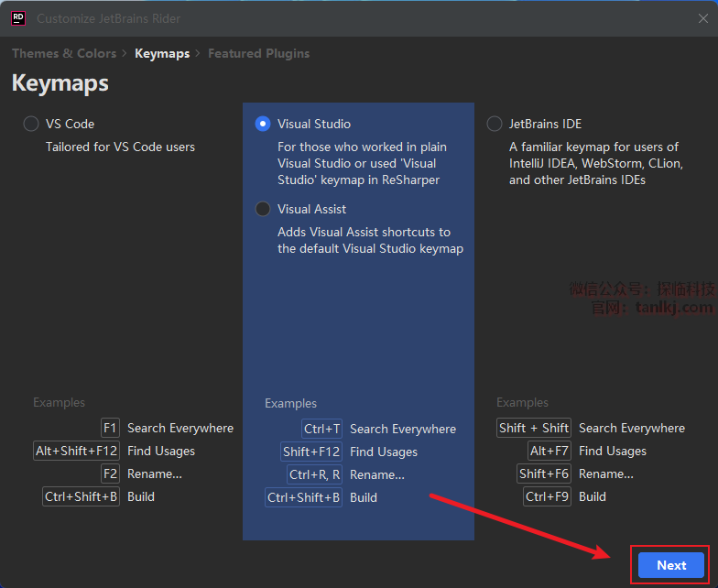Go back to Themes & Colors step
The height and width of the screenshot is (588, 718).
64,53
